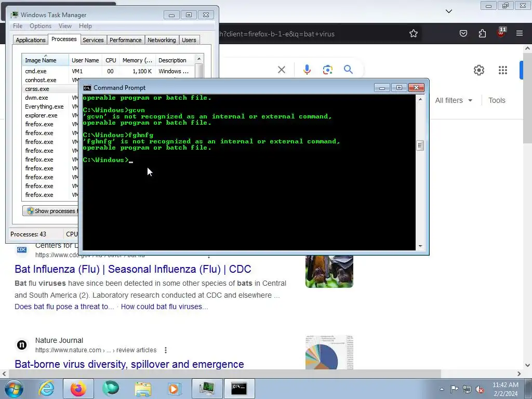Switch to the Services tab
532x399 pixels.
(x=93, y=40)
